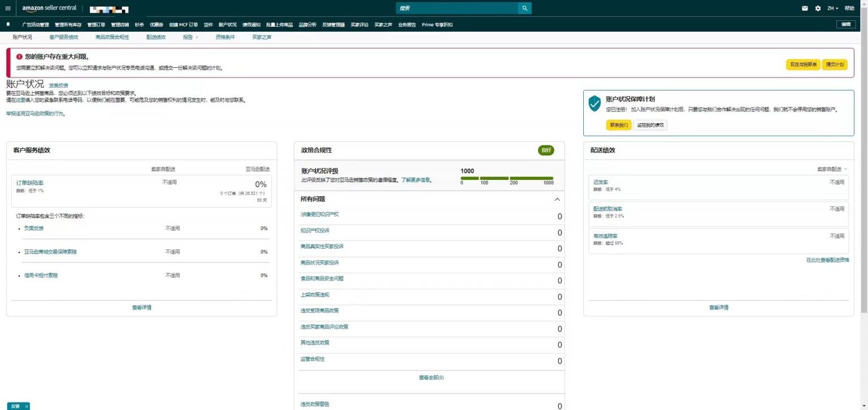Open 买家评论 in the favorites bar

click(x=359, y=25)
